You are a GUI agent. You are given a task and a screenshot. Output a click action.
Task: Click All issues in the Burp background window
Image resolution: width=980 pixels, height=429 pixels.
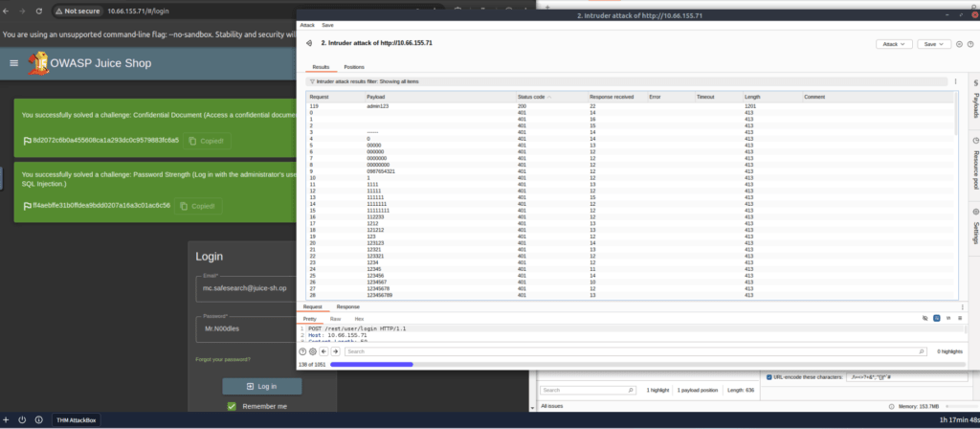[552, 406]
